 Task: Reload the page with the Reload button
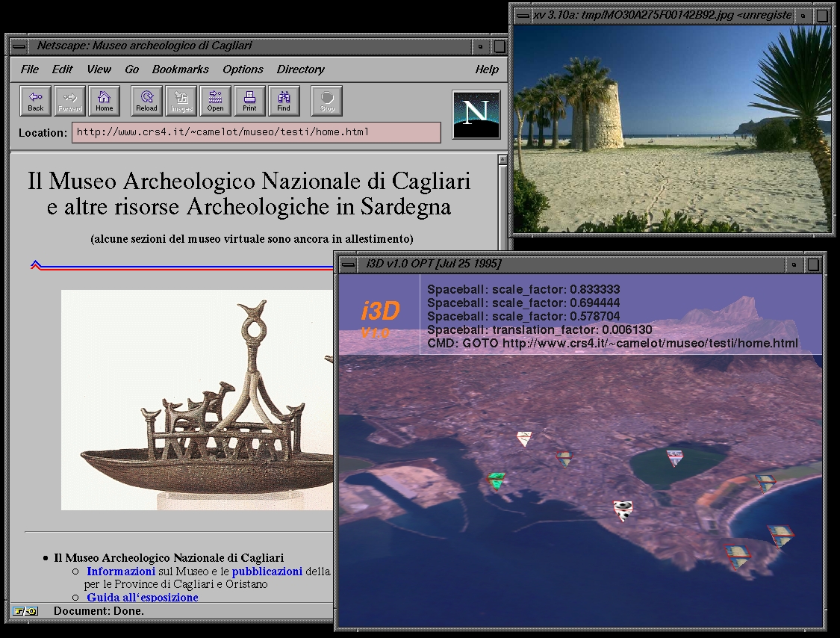(147, 101)
